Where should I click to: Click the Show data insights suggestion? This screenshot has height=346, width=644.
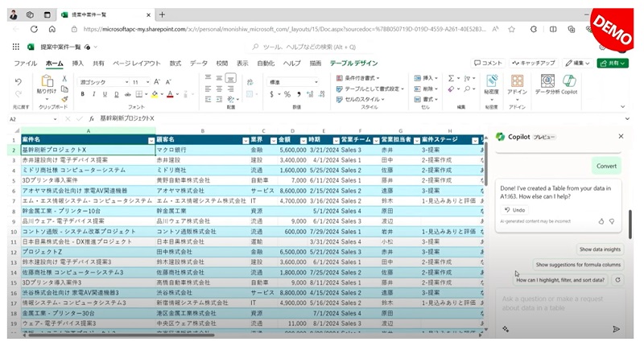[600, 249]
